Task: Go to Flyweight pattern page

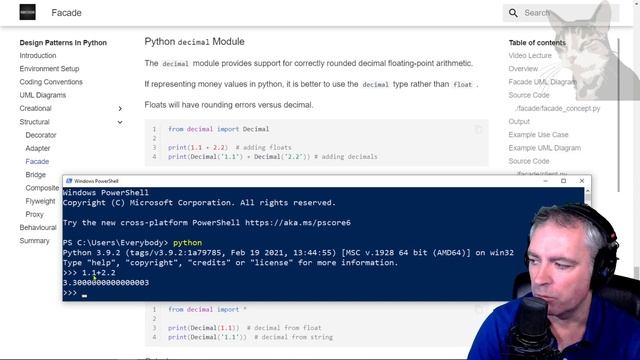Action: point(40,201)
